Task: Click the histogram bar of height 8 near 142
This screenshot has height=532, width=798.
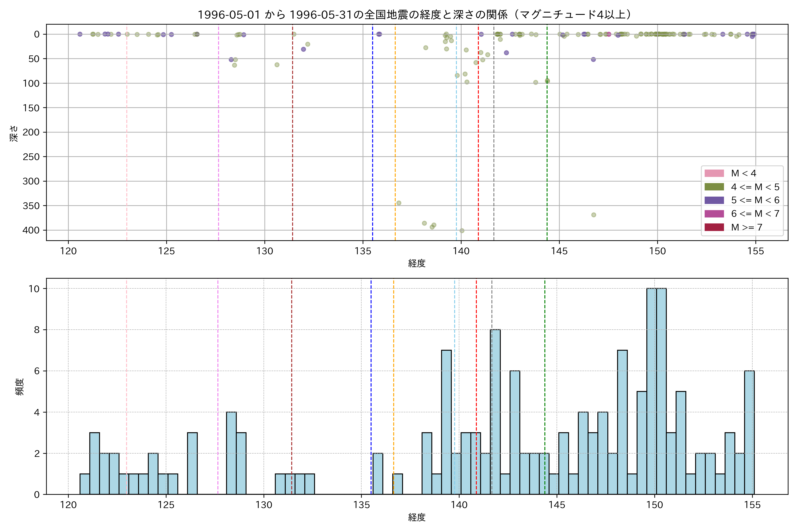Action: coord(495,412)
